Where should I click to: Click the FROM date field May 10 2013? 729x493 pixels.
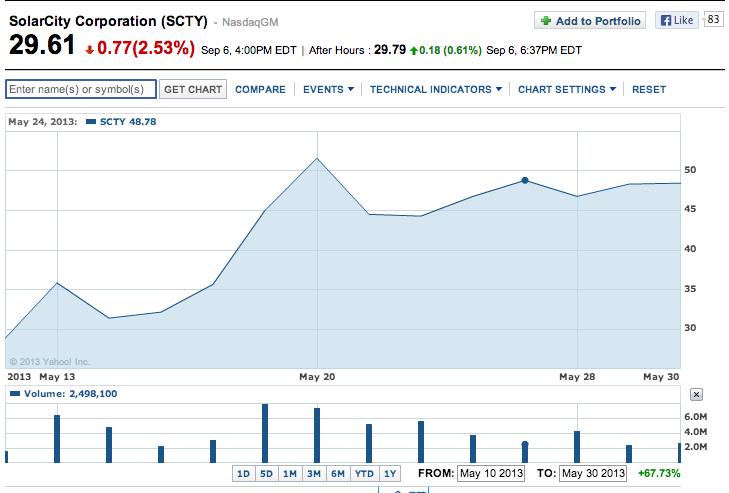tap(491, 473)
